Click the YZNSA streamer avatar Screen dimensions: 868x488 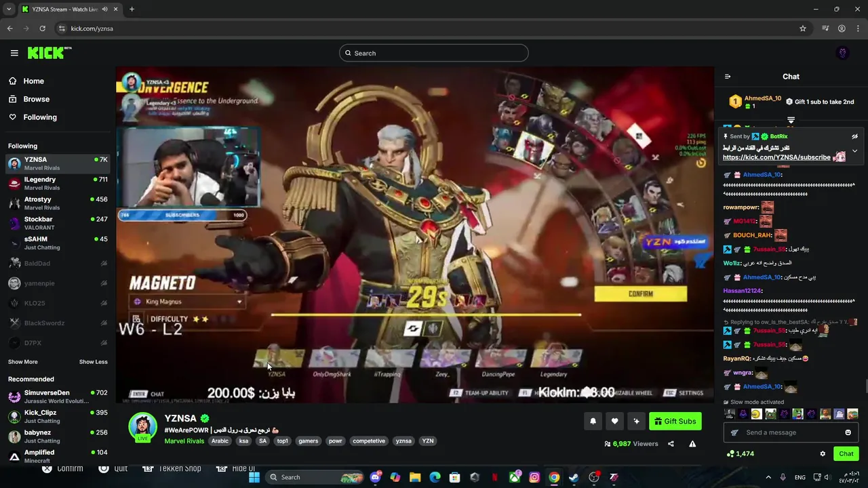[143, 426]
